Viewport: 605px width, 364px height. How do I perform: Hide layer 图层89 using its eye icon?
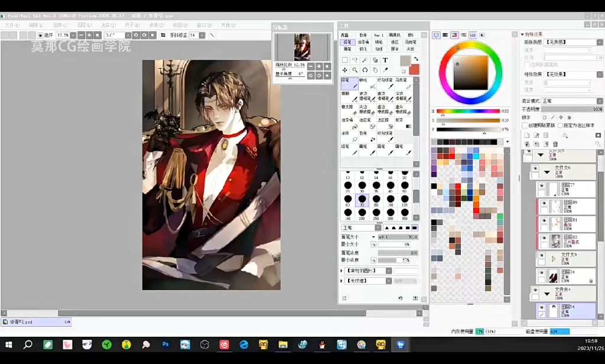coord(544,204)
